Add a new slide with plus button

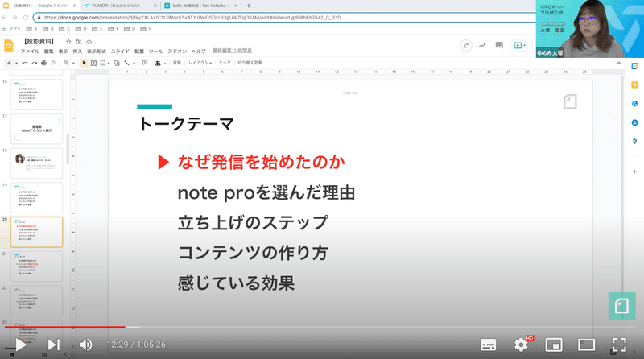[x=9, y=63]
